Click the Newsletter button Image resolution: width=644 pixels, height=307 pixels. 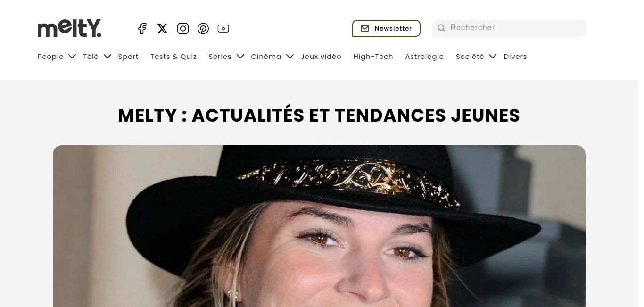[x=386, y=28]
